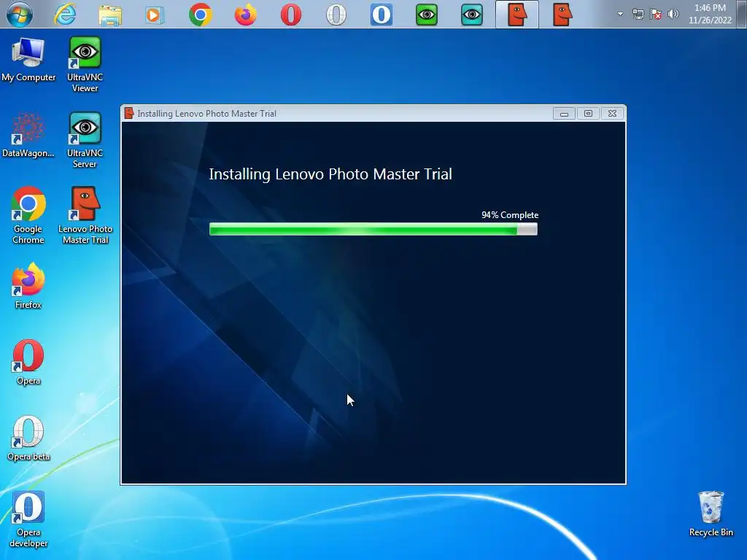This screenshot has width=747, height=560.
Task: Open the Windows Start orb
Action: 20,15
